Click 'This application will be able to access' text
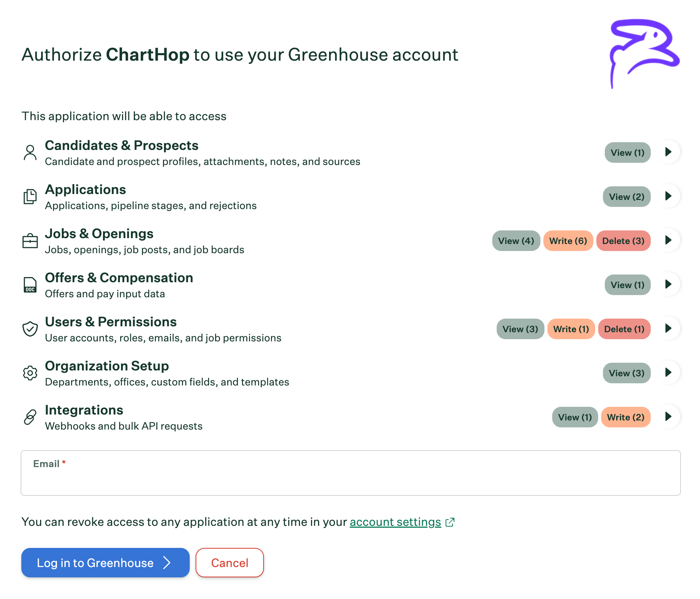This screenshot has height=599, width=700. 124,116
